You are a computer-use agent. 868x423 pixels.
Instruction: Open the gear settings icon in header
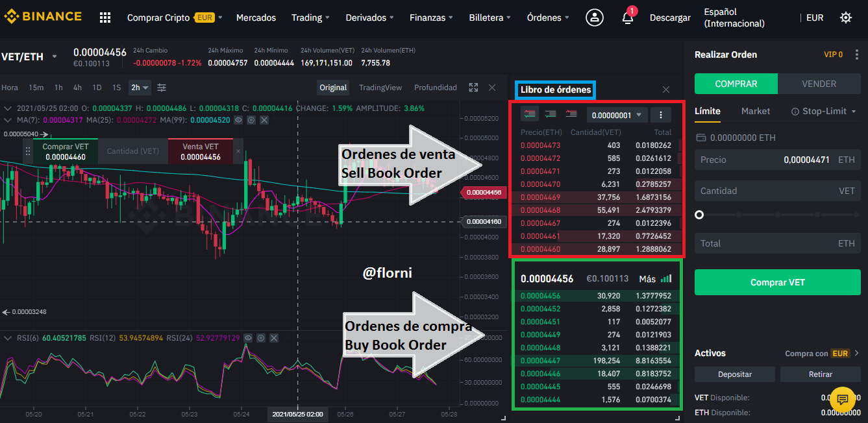(846, 18)
